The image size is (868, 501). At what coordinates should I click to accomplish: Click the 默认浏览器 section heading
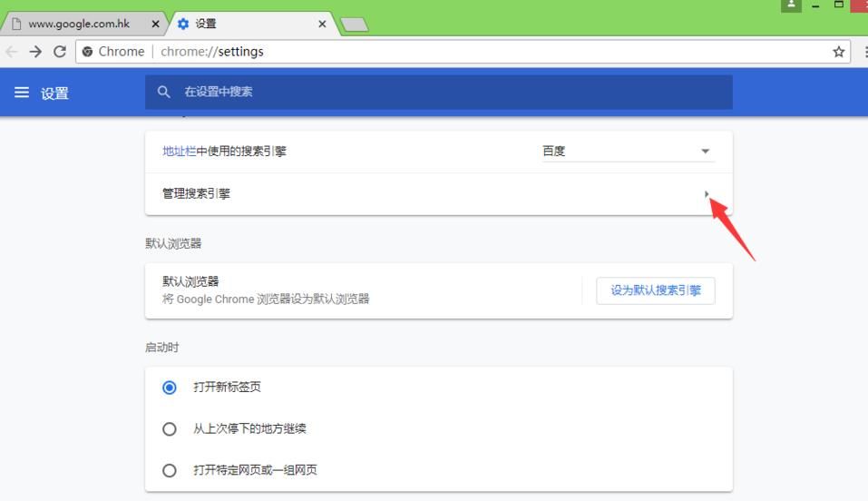(173, 243)
